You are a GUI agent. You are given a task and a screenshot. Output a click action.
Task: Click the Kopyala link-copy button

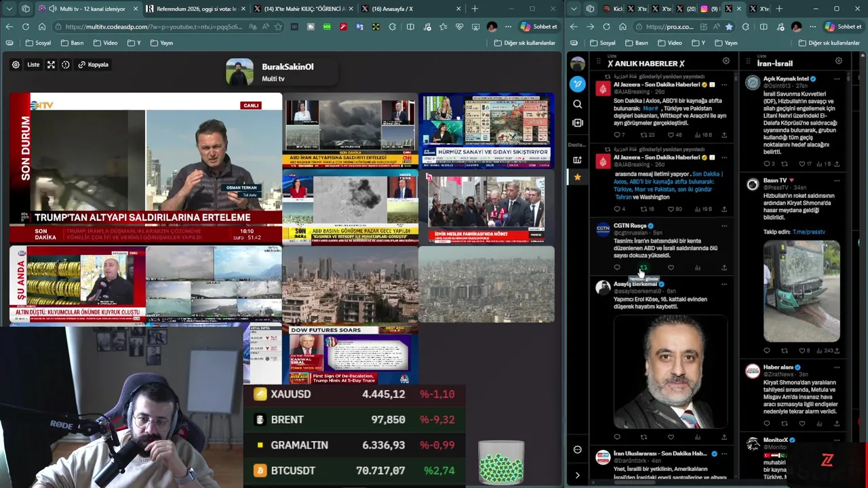pos(94,64)
